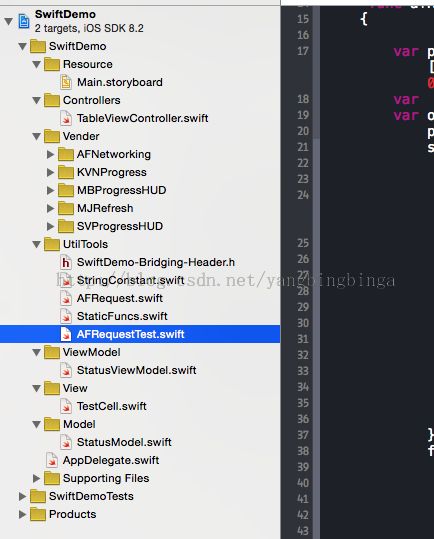Click the AppDelegate.swift file icon
The image size is (434, 539).
coord(52,460)
